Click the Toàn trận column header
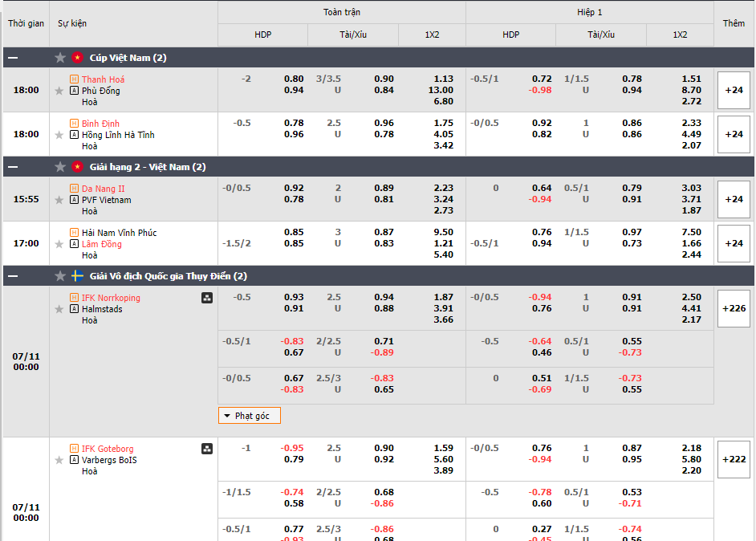The width and height of the screenshot is (756, 541). tap(342, 13)
